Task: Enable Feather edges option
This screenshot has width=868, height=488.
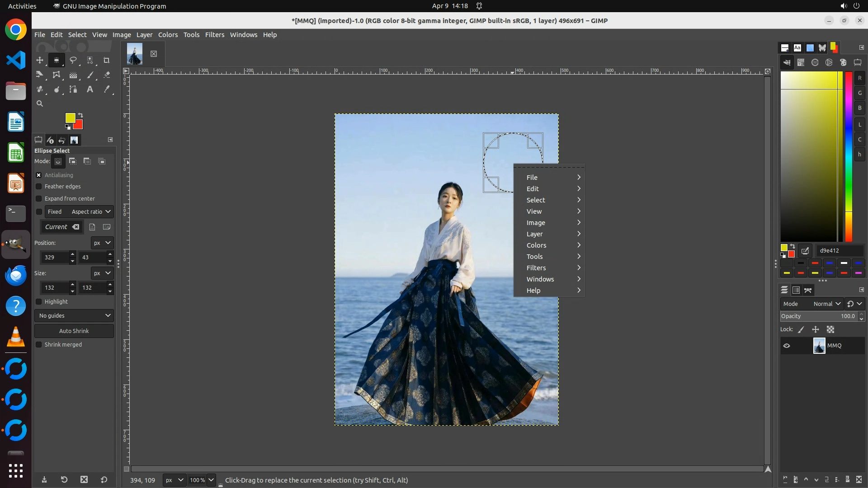Action: [39, 187]
